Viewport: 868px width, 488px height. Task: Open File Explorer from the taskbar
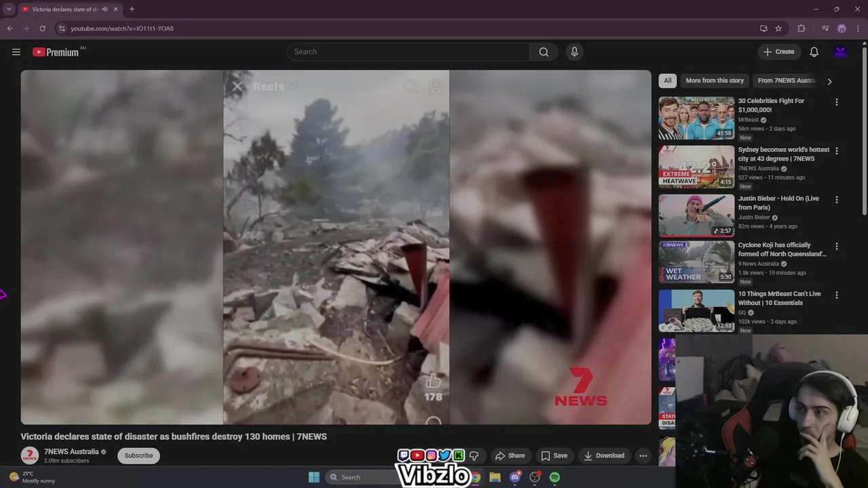pyautogui.click(x=494, y=477)
